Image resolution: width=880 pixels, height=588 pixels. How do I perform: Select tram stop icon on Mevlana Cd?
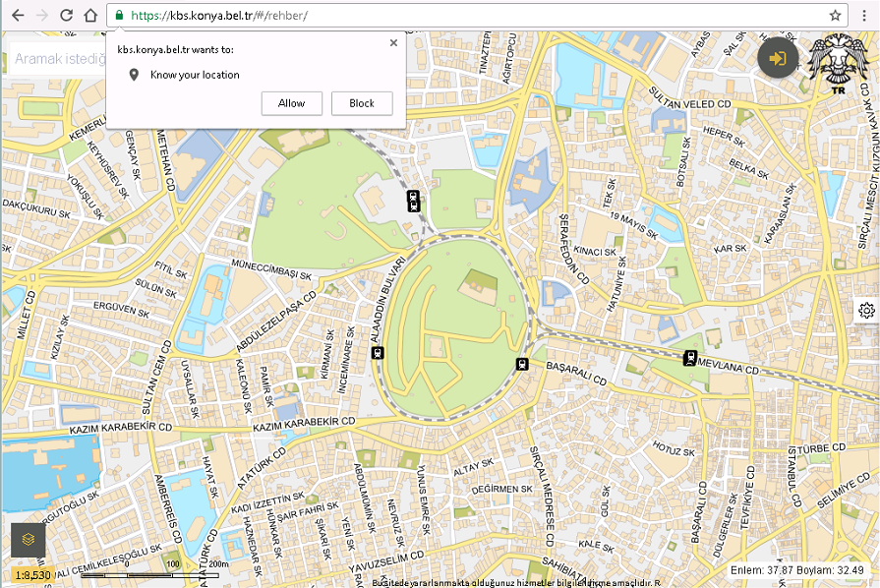690,357
